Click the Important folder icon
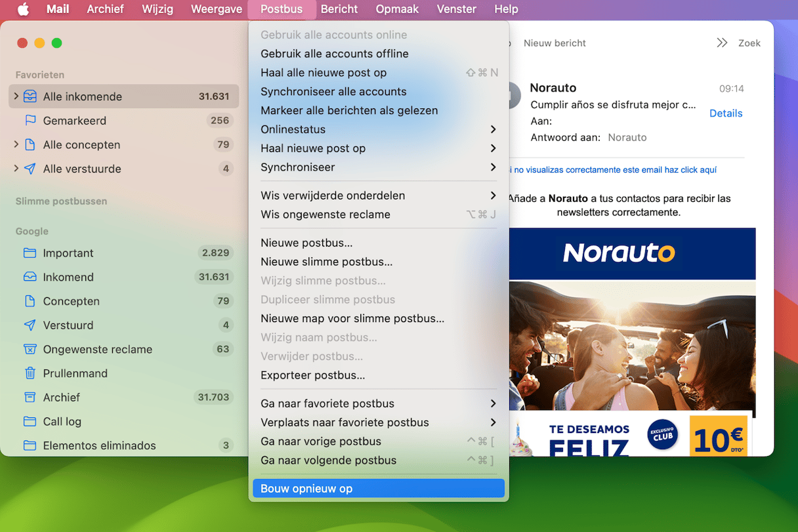Image resolution: width=798 pixels, height=532 pixels. (x=30, y=253)
